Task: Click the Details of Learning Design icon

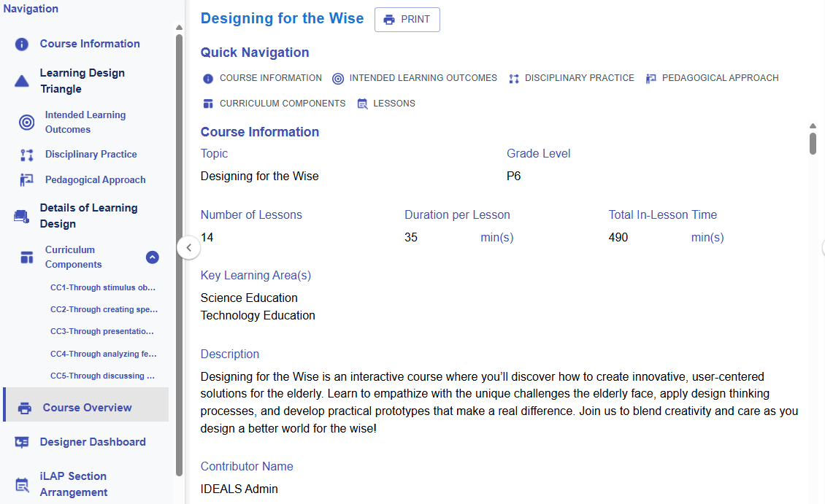Action: click(21, 216)
